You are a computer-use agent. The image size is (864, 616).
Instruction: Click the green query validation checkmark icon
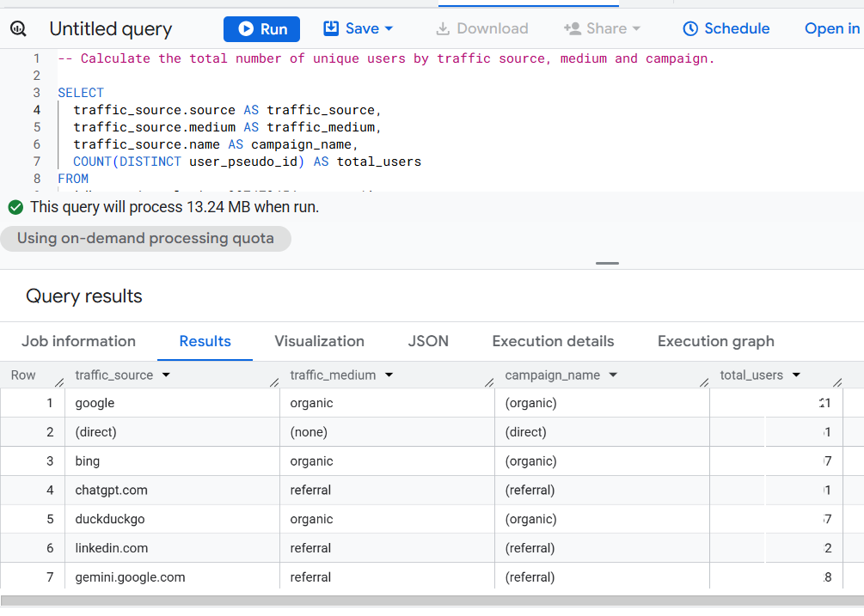(15, 207)
